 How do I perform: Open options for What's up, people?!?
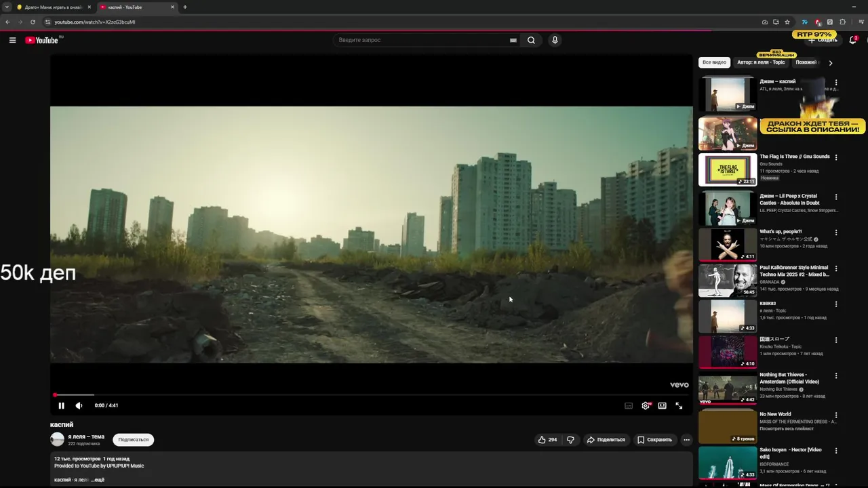tap(836, 232)
